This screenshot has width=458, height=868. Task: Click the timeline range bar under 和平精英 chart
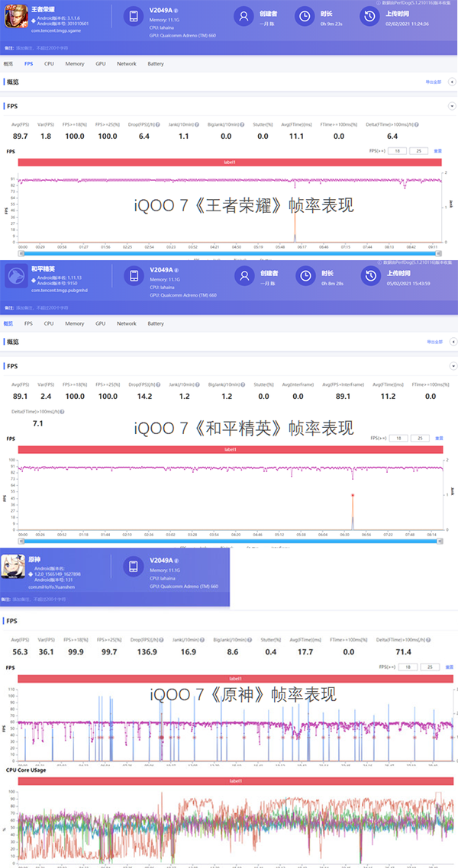(x=229, y=542)
